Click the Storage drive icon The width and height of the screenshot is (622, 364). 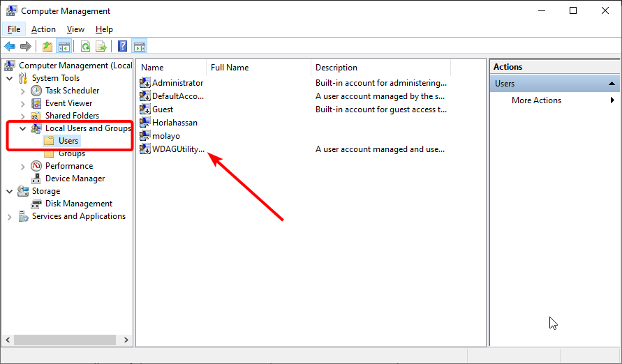pos(23,191)
